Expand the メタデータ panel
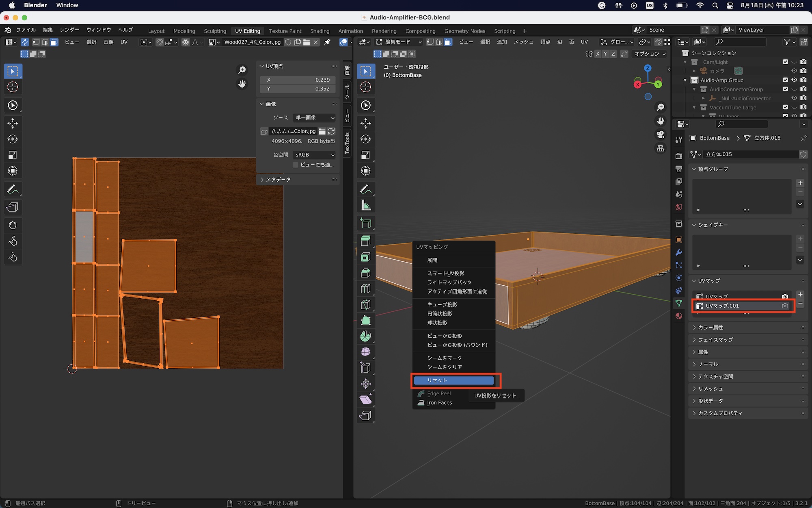Image resolution: width=812 pixels, height=508 pixels. point(279,179)
